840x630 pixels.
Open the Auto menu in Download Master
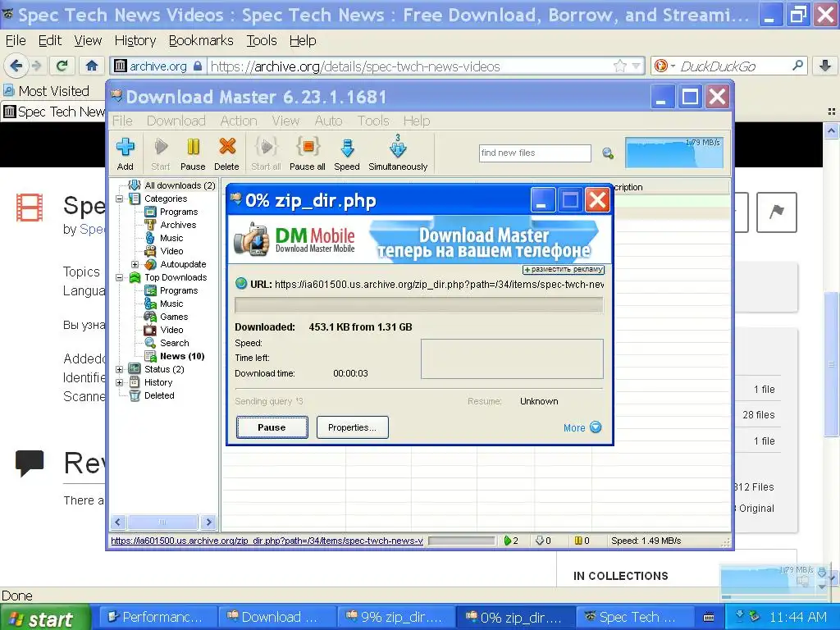tap(328, 121)
